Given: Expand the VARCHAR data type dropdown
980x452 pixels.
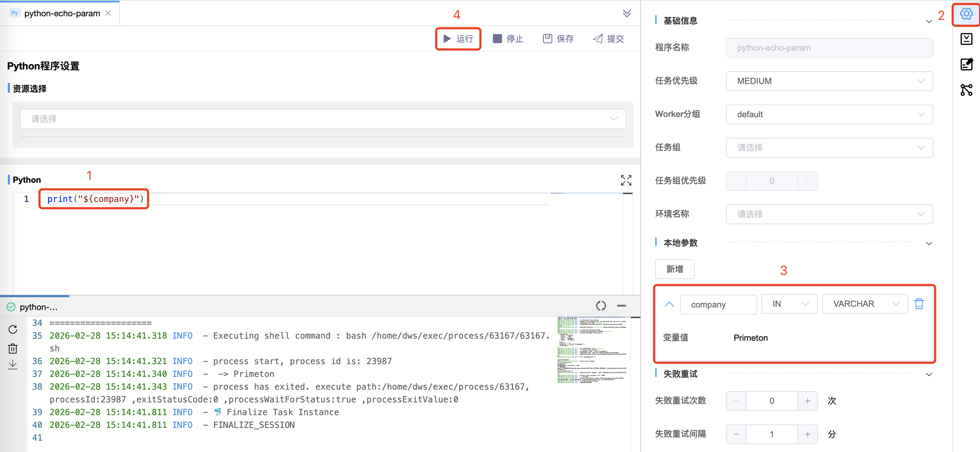Looking at the screenshot, I should [865, 304].
